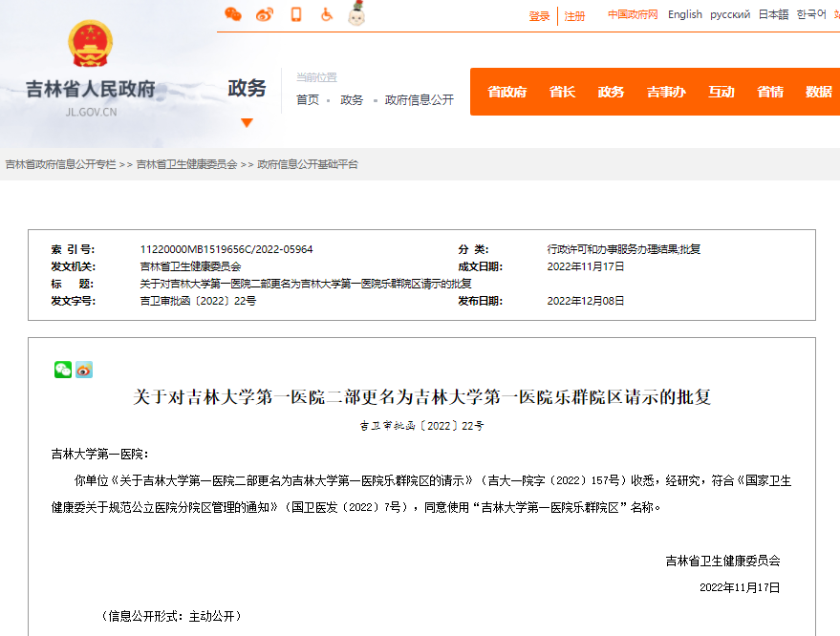840x636 pixels.
Task: Share article via green WeChat icon
Action: coord(63,370)
